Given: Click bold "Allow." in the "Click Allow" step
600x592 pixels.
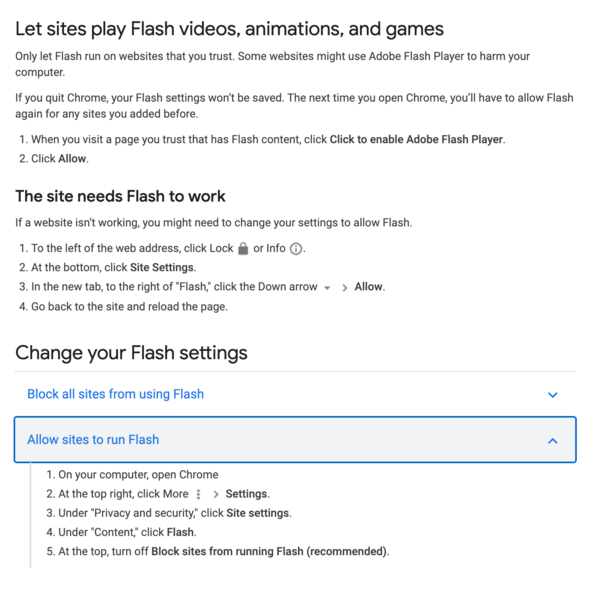Looking at the screenshot, I should coord(74,158).
